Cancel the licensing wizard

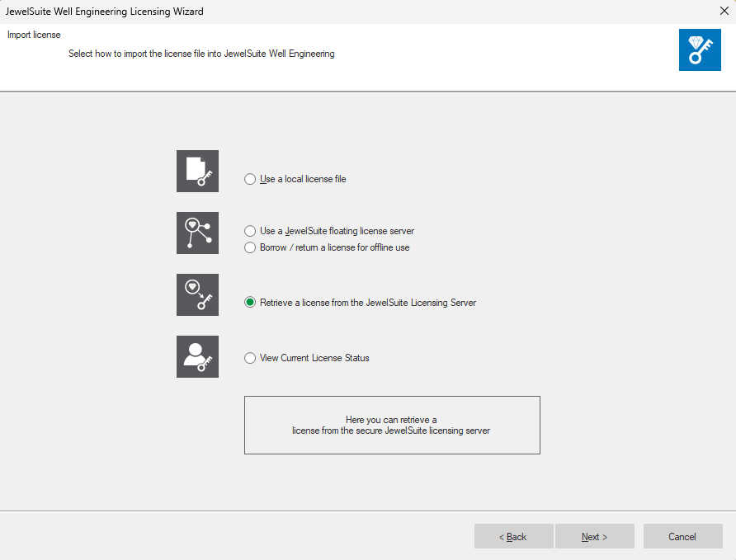point(682,537)
